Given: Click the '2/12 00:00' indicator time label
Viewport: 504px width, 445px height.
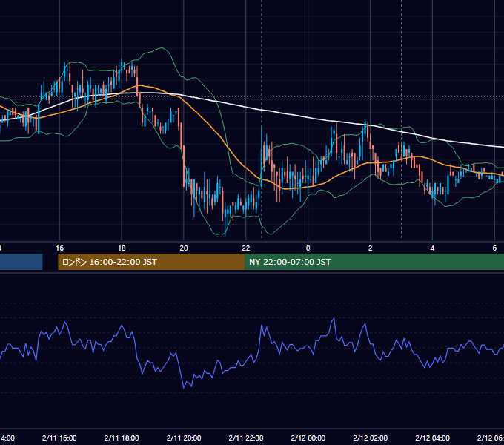Looking at the screenshot, I should pos(308,438).
